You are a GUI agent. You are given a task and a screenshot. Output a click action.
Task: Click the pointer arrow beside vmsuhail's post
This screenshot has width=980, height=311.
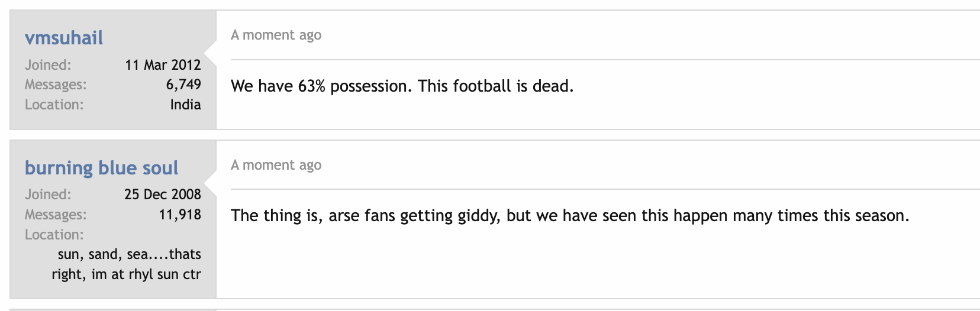pos(211,53)
